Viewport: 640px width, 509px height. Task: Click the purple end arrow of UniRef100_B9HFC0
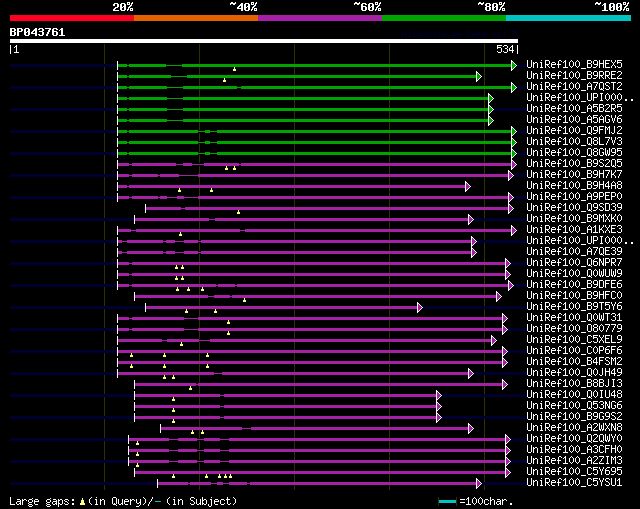click(499, 297)
